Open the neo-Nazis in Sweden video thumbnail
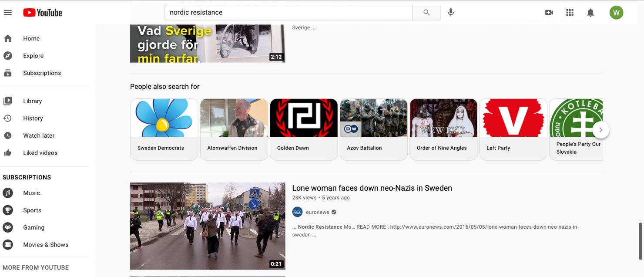The height and width of the screenshot is (277, 644). coord(208,226)
